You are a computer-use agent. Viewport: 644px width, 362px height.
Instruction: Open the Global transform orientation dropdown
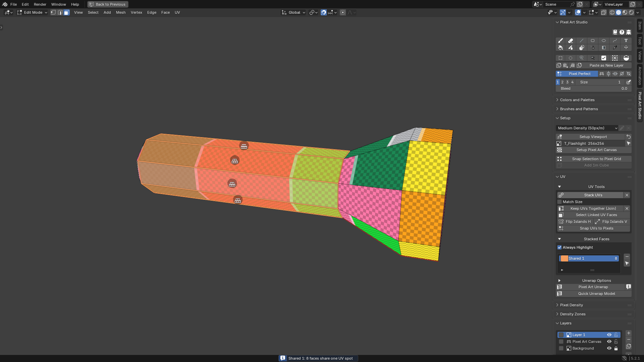point(293,12)
